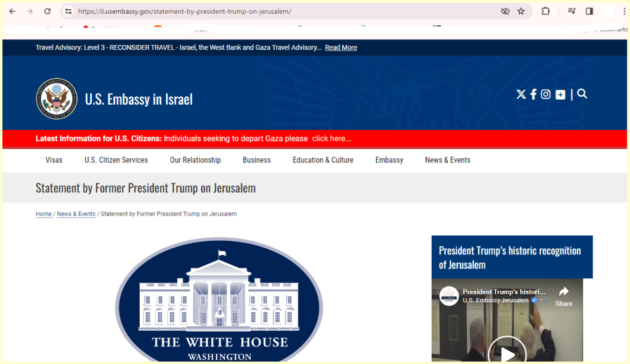Image resolution: width=630 pixels, height=364 pixels.
Task: Open the browser Extensions puzzle icon
Action: 546,11
